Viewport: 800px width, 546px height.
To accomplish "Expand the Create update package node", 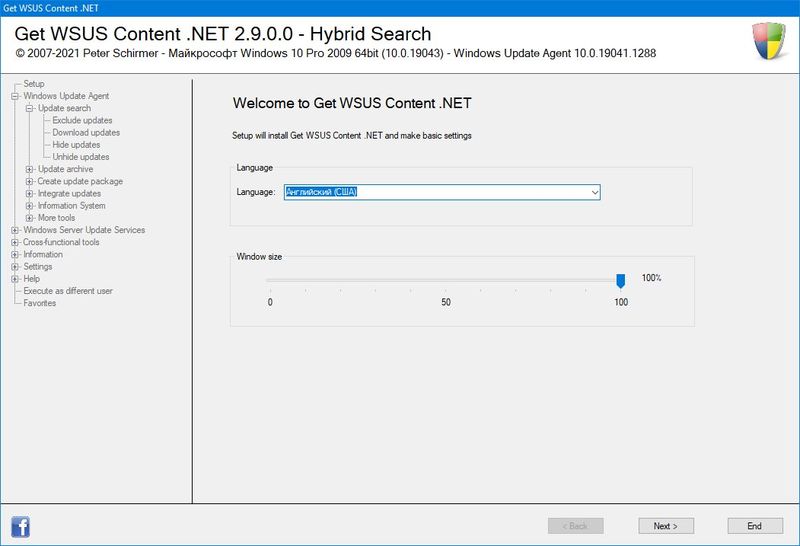I will [x=30, y=182].
